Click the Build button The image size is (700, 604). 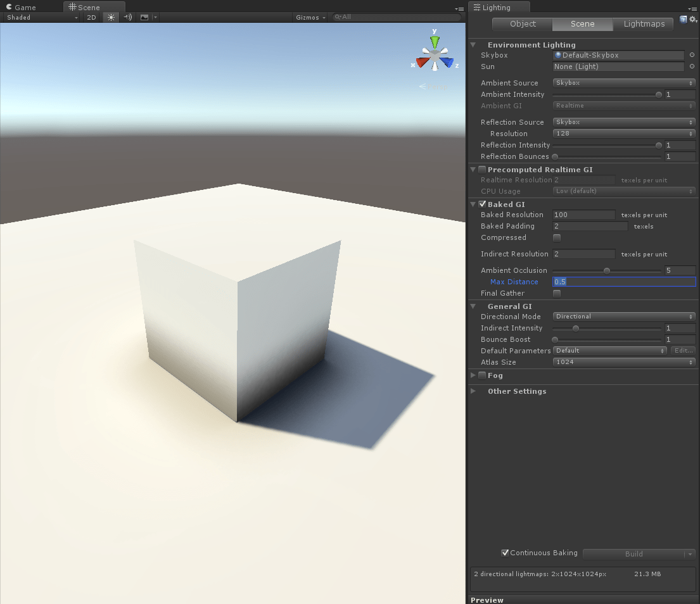point(633,553)
